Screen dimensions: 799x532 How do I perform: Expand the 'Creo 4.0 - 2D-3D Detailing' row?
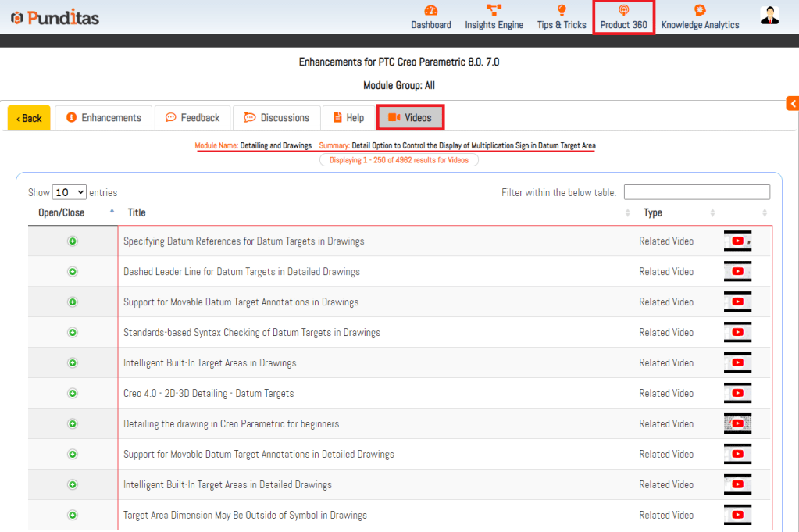73,394
